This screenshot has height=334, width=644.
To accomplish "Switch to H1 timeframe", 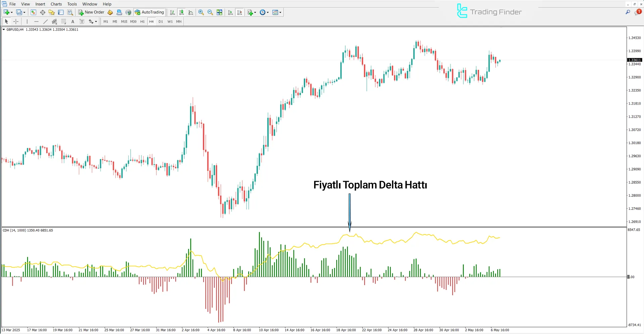I will [x=142, y=21].
